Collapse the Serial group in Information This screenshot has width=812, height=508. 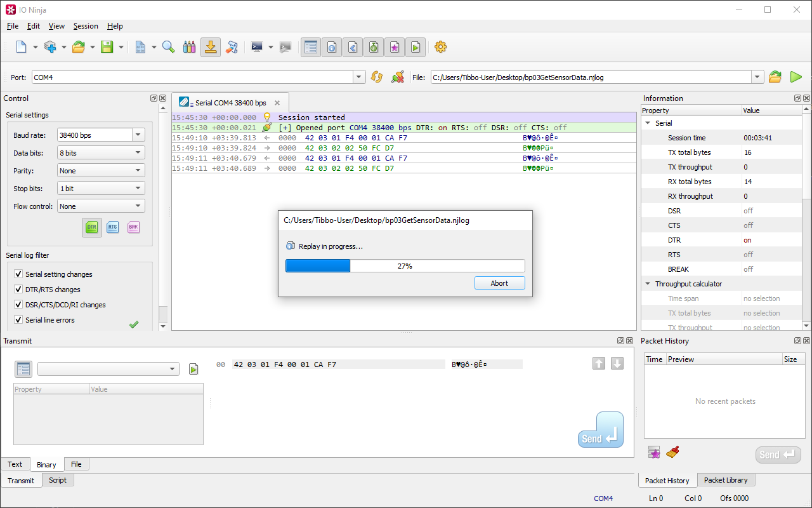(x=648, y=123)
